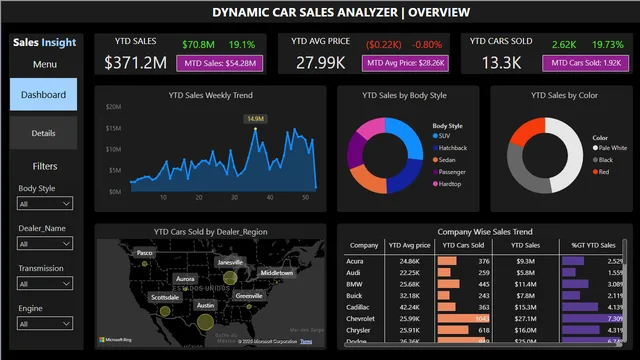Click the Aurora map label
The width and height of the screenshot is (640, 360).
click(x=185, y=279)
